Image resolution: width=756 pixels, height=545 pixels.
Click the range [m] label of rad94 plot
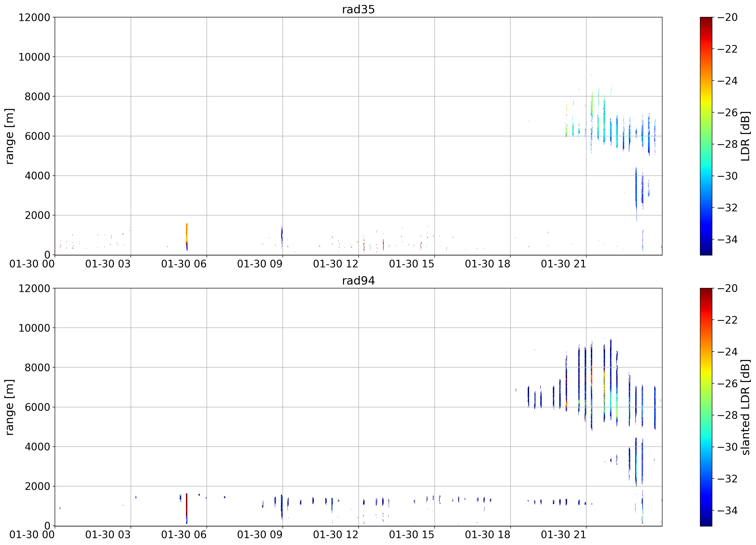coord(9,407)
